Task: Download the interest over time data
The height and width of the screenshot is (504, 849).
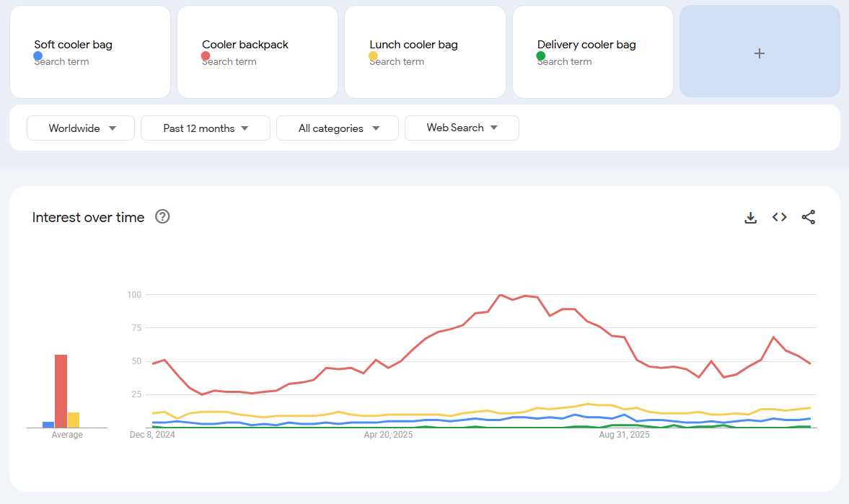Action: 750,218
